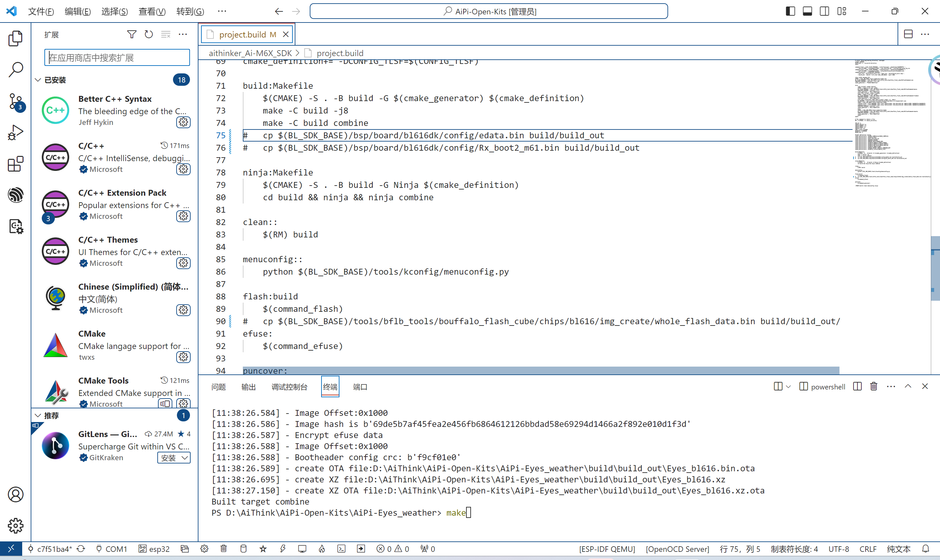Open the 编辑(E) menu
Screen dimensions: 940x560
[78, 11]
